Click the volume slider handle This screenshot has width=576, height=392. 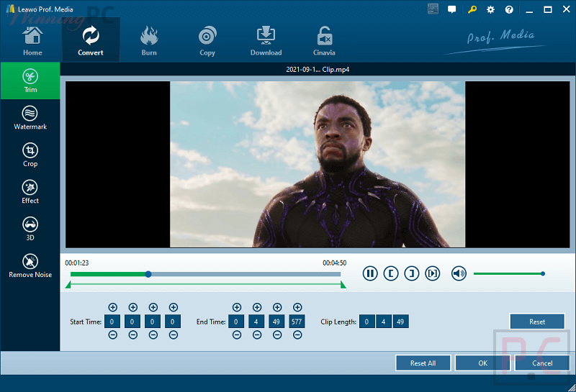click(543, 273)
